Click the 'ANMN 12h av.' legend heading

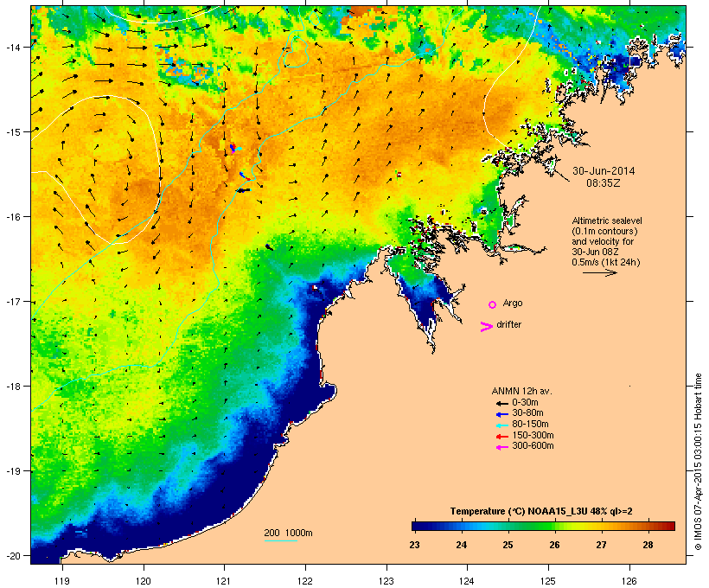coord(521,391)
